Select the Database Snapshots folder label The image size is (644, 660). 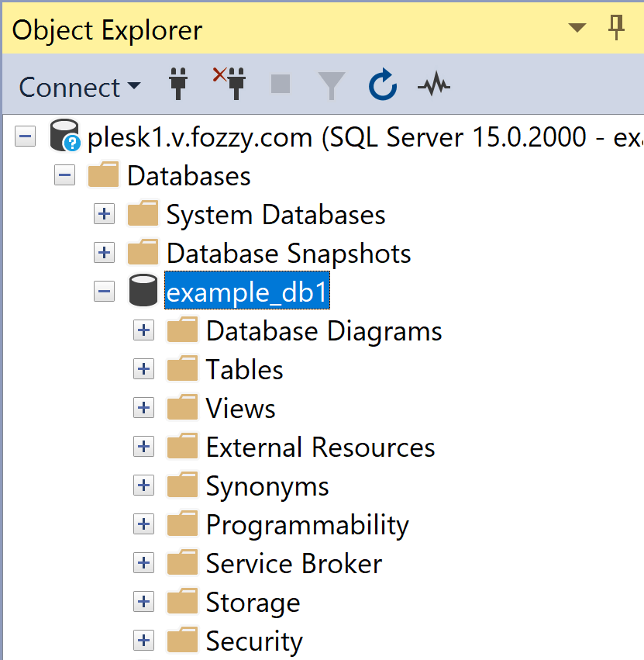pos(288,254)
